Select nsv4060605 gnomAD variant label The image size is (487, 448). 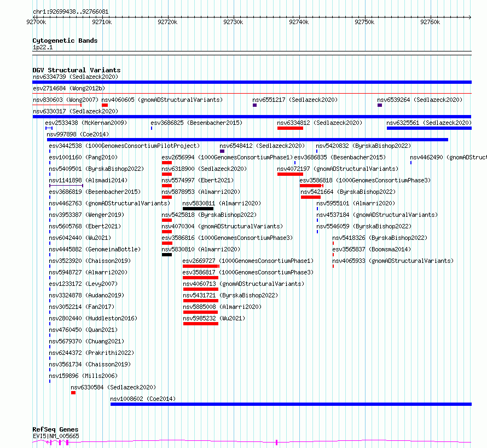click(x=162, y=100)
